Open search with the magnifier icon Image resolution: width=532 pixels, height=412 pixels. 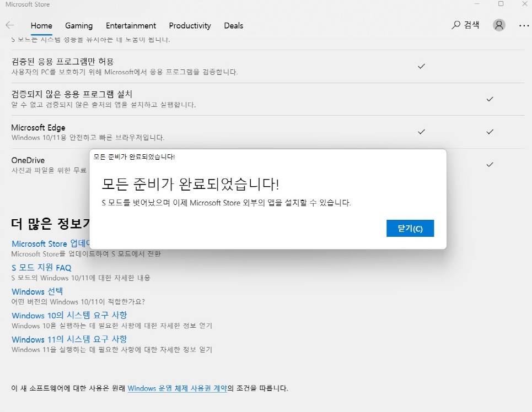pyautogui.click(x=456, y=25)
